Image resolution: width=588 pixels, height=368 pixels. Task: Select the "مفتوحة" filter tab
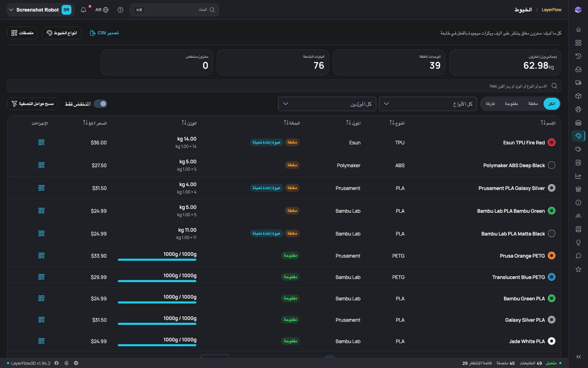[x=511, y=104]
